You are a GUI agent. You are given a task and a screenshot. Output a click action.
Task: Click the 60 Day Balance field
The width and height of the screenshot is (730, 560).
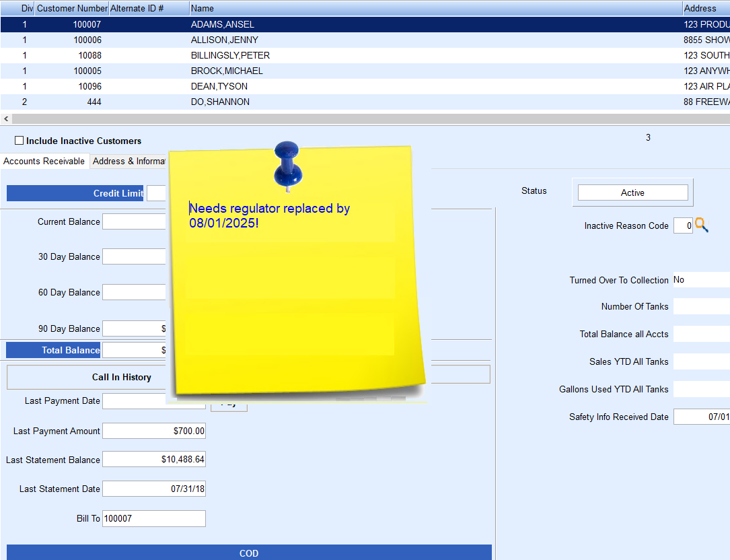[x=134, y=292]
